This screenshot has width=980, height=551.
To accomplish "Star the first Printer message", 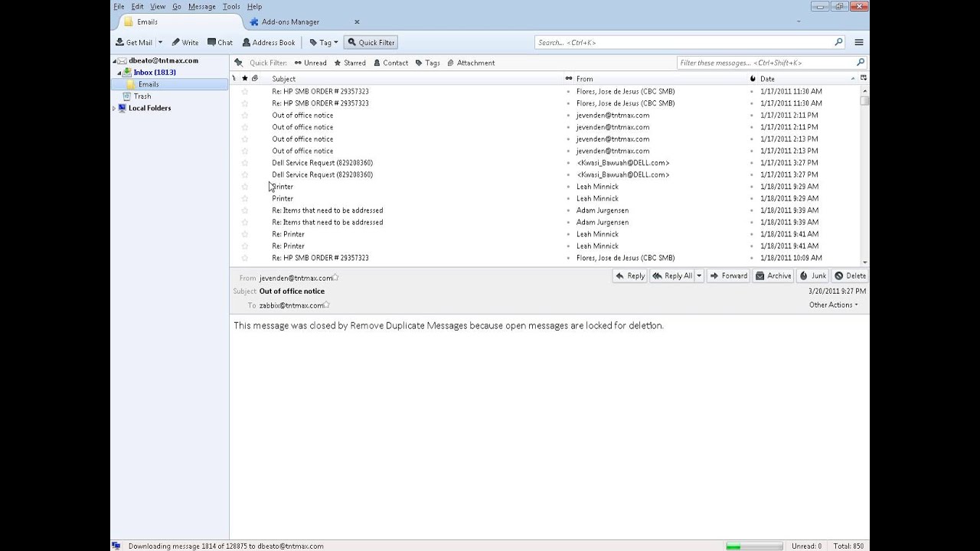I will (x=245, y=187).
